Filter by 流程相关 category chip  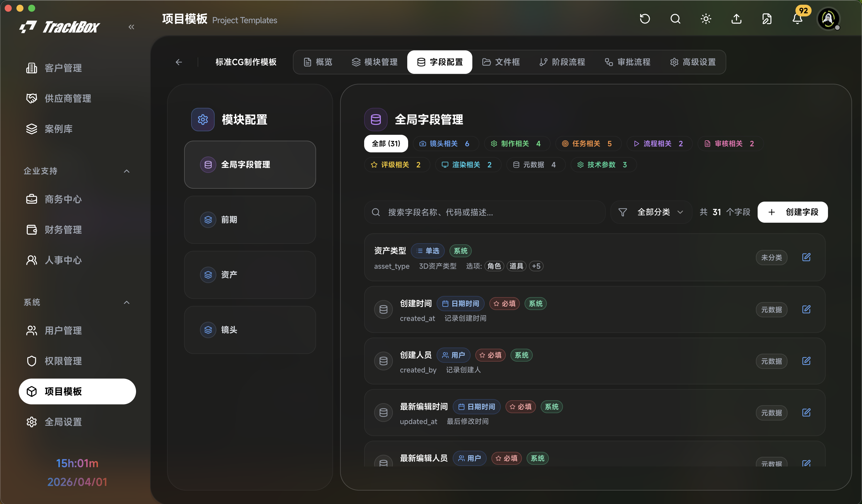click(x=659, y=144)
